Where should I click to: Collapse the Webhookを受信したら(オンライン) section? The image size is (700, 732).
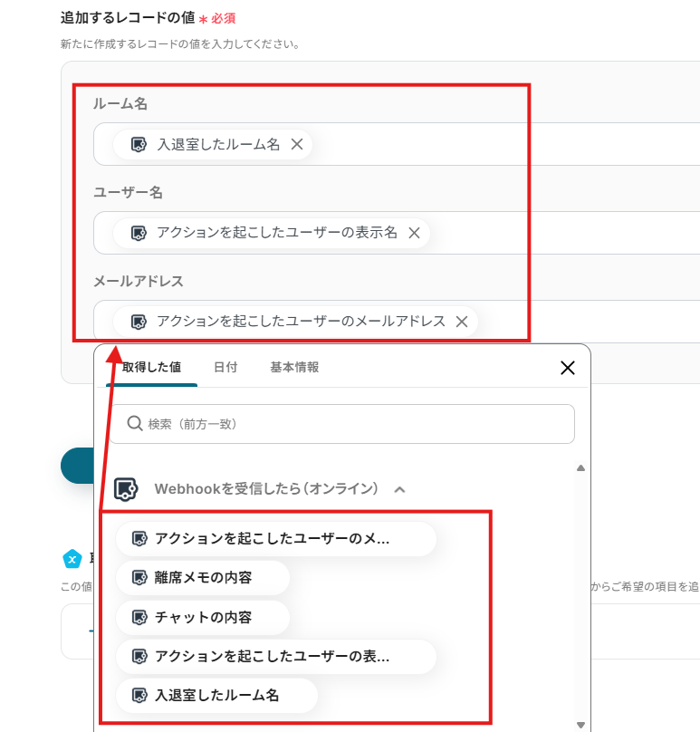pos(399,490)
